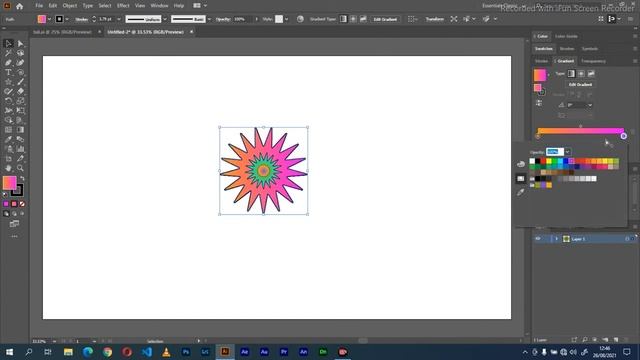Screen dimensions: 640x360
Task: Swap fill and stroke arrows
Action: (22, 178)
